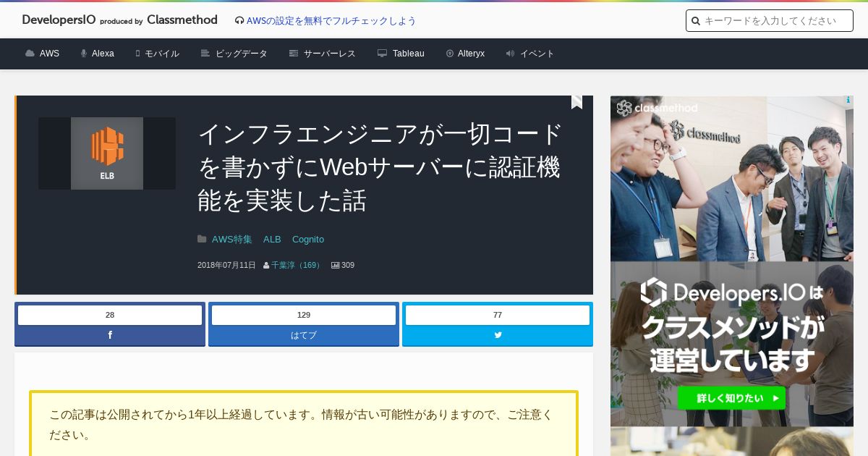Open the AWS特集 category tag
This screenshot has width=868, height=456.
click(x=232, y=239)
